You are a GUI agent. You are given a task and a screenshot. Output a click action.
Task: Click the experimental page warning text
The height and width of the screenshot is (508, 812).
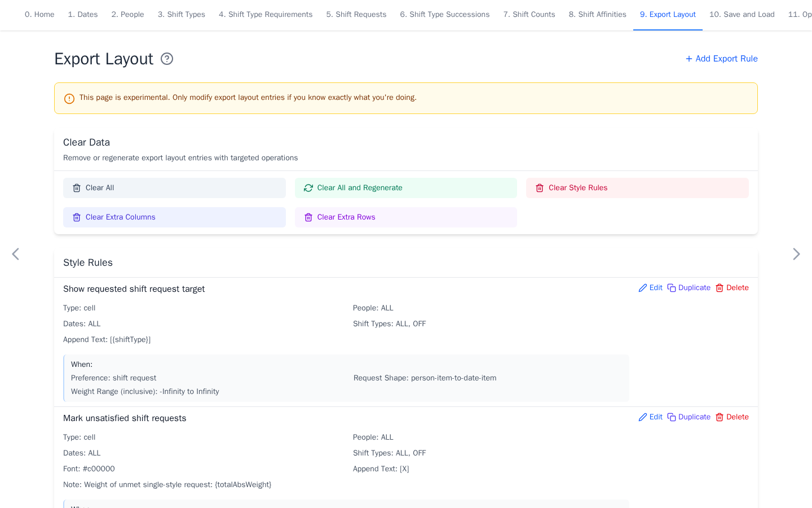[x=248, y=98]
